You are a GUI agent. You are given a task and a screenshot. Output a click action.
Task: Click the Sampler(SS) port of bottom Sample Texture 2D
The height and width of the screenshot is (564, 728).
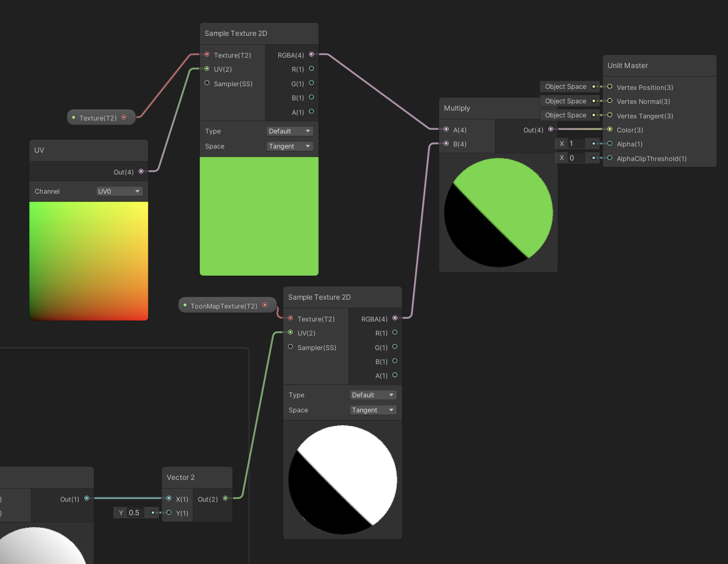tap(290, 347)
